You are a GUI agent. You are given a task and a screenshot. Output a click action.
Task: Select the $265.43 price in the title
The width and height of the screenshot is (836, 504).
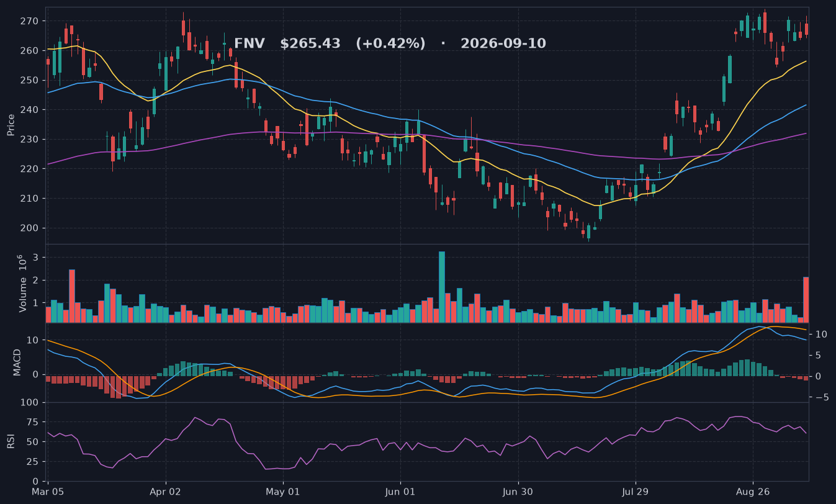[x=310, y=43]
